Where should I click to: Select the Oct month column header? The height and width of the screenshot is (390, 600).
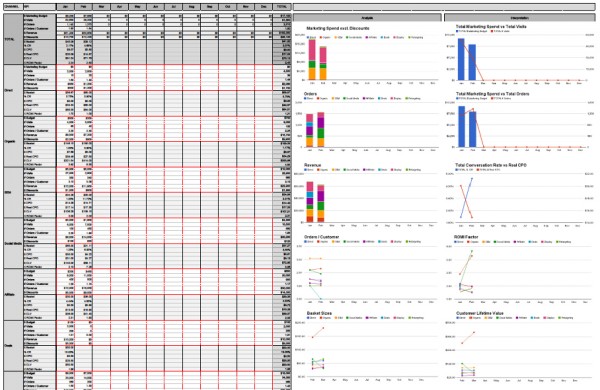click(228, 7)
